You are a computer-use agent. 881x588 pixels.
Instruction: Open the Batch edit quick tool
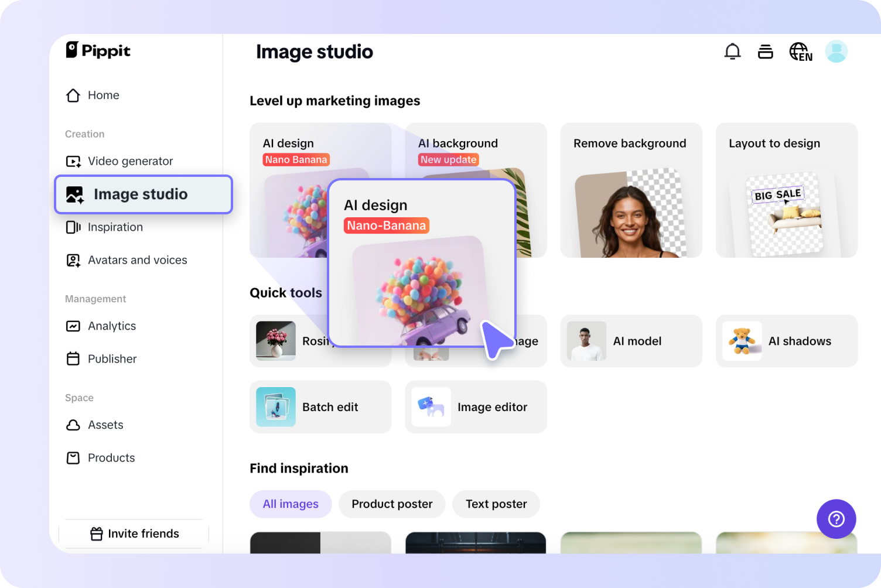pyautogui.click(x=320, y=407)
